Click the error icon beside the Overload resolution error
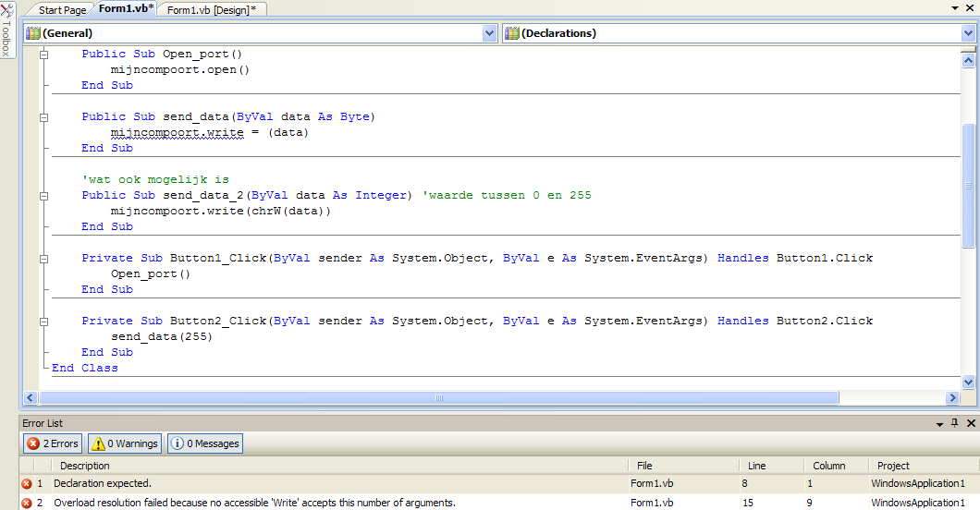Viewport: 980px width, 510px height. click(26, 503)
